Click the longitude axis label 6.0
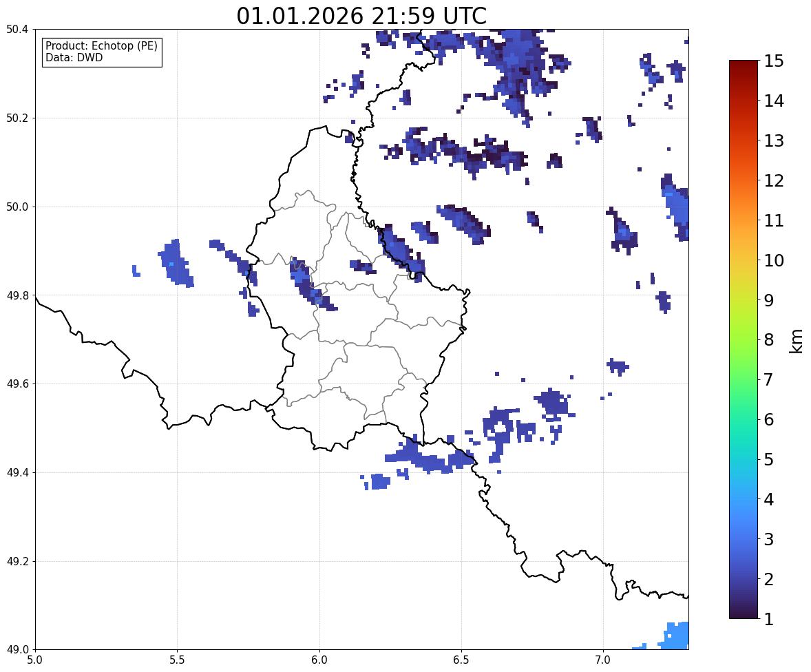Viewport: 811px width, 672px height. click(319, 660)
